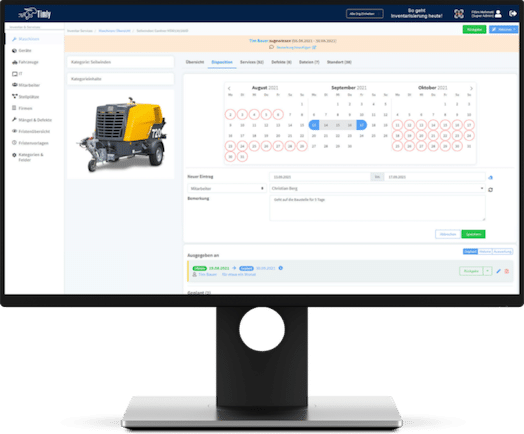
Task: Click the end date input field
Action: [435, 177]
